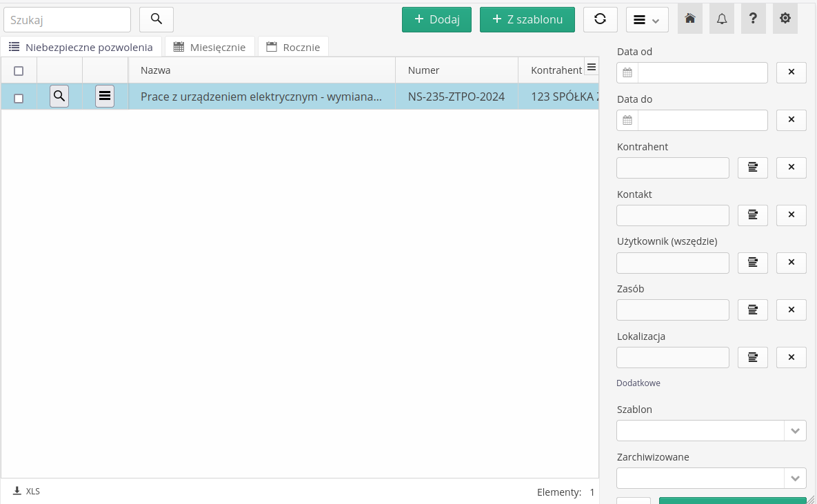Expand the Zarchiwizowane dropdown
This screenshot has width=817, height=504.
[x=795, y=478]
